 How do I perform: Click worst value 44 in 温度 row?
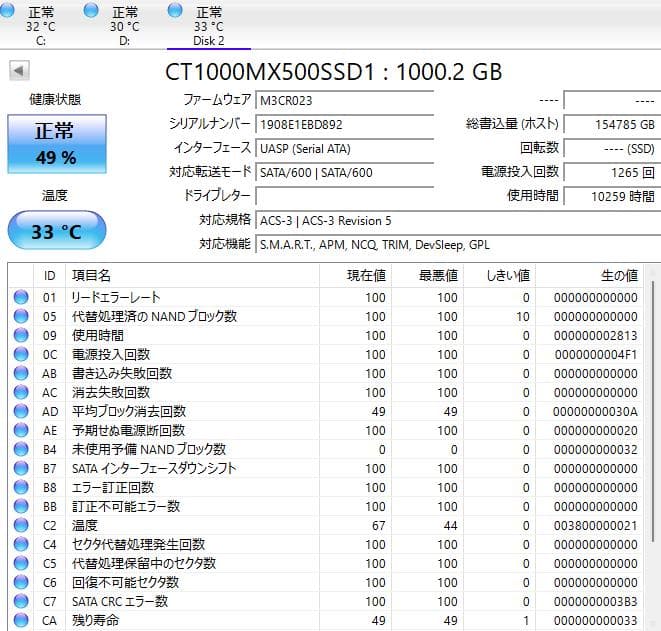(450, 526)
